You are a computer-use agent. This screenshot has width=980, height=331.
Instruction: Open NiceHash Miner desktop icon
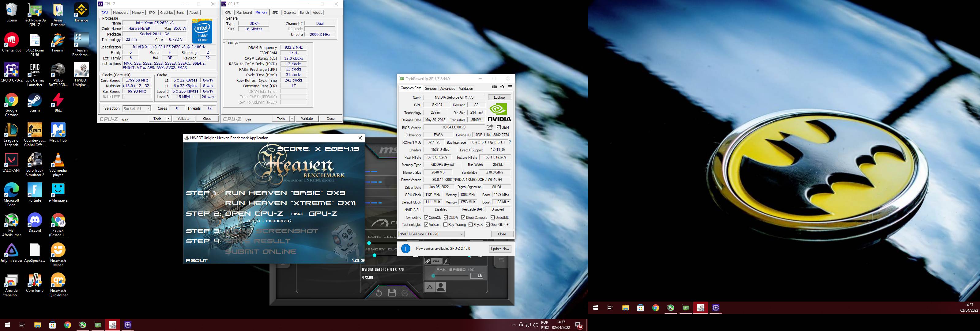coord(58,255)
